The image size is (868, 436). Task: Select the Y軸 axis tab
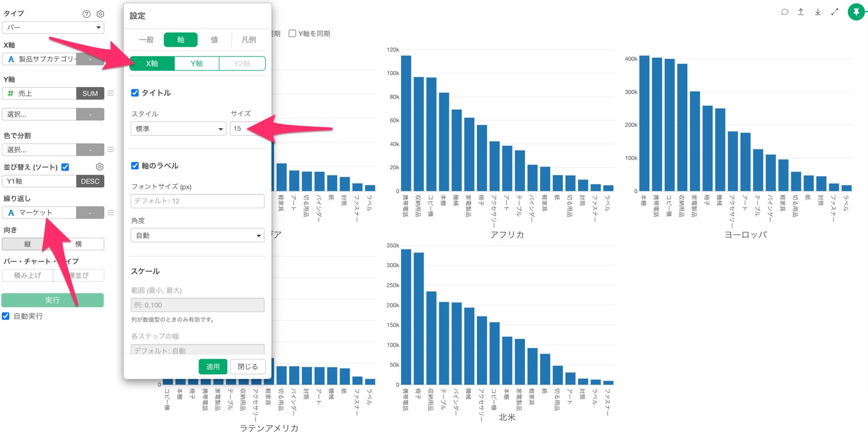point(196,64)
